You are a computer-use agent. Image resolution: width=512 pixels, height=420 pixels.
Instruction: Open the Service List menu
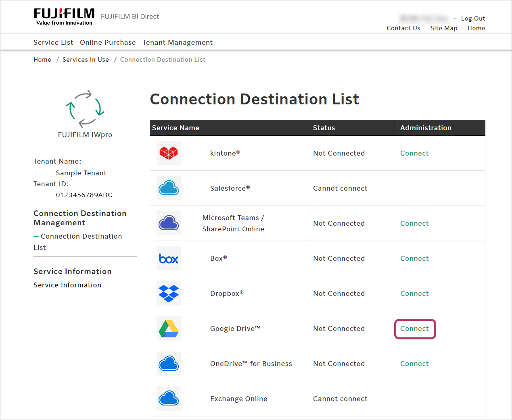(x=53, y=42)
